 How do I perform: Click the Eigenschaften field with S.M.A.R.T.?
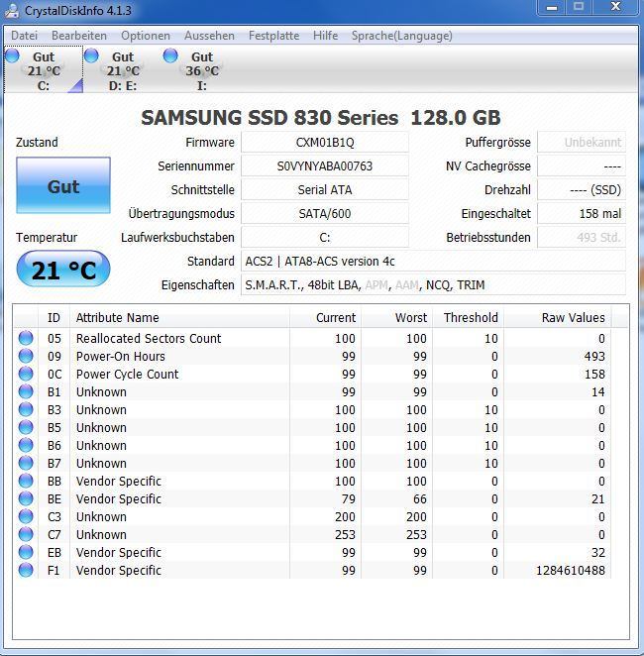433,285
